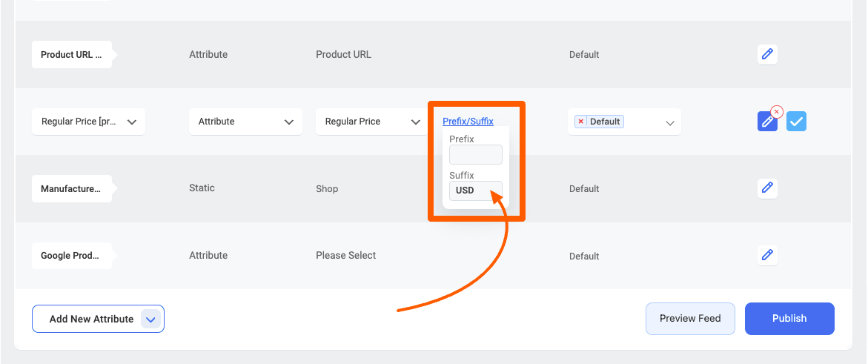This screenshot has width=868, height=364.
Task: Click the empty Prefix input field
Action: pos(476,155)
